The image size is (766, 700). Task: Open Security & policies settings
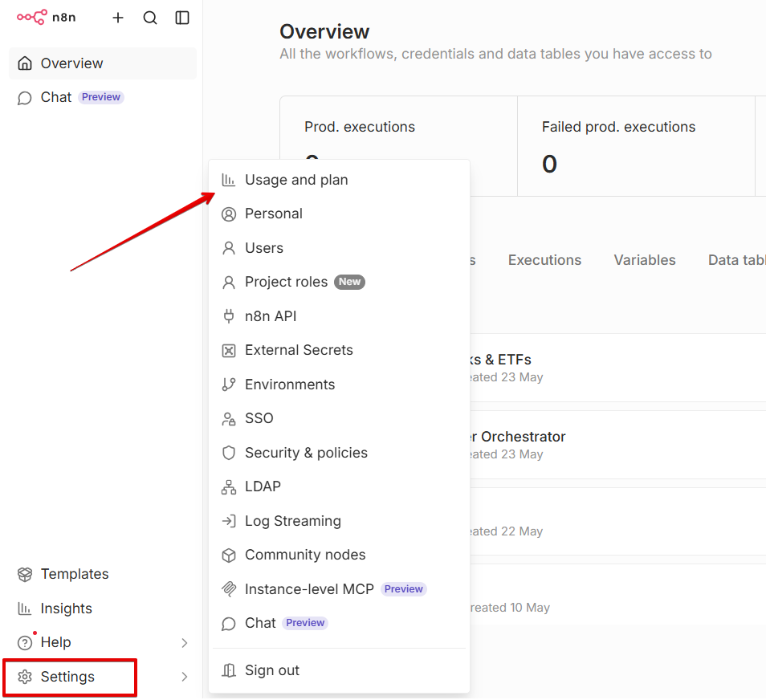click(339, 453)
